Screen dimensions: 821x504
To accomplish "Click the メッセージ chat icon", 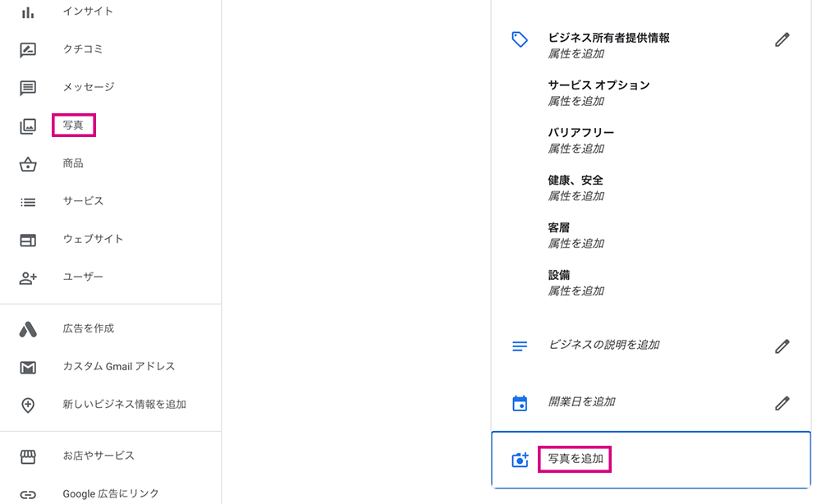I will coord(28,88).
